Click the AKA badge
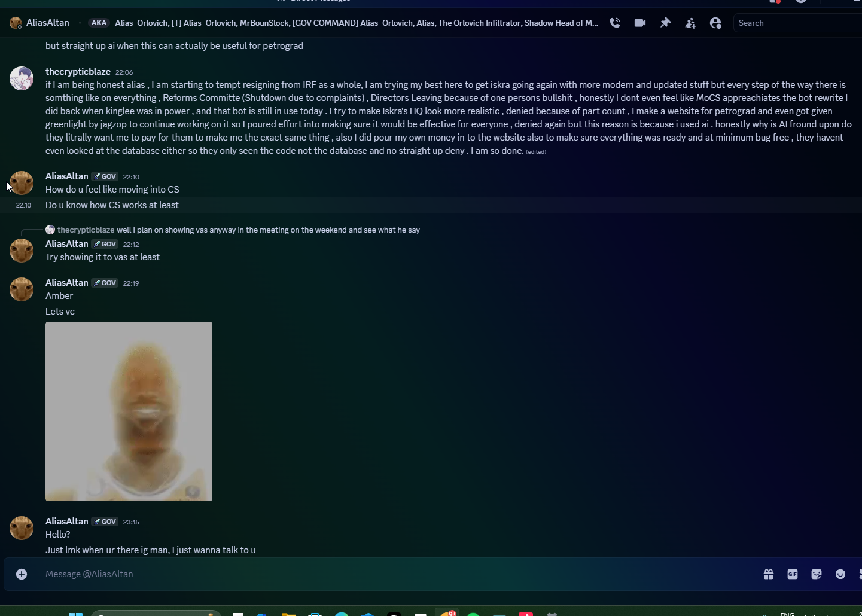This screenshot has width=862, height=616. 99,23
